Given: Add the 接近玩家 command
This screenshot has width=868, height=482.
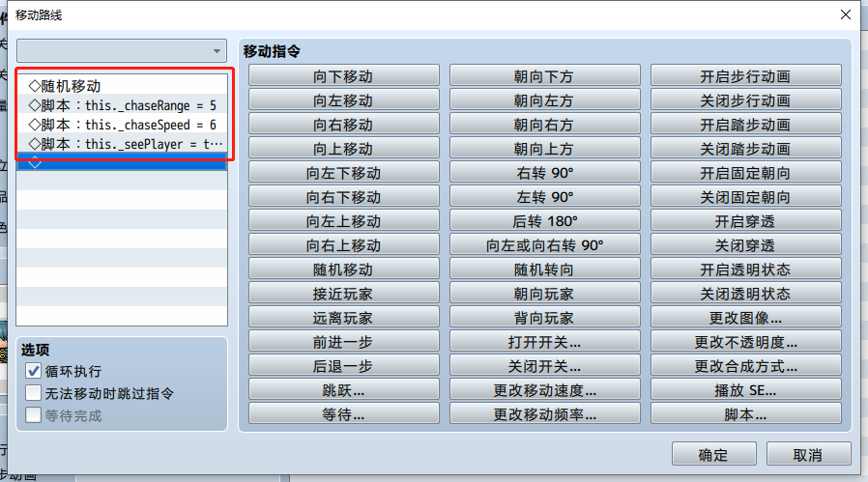Looking at the screenshot, I should 344,294.
